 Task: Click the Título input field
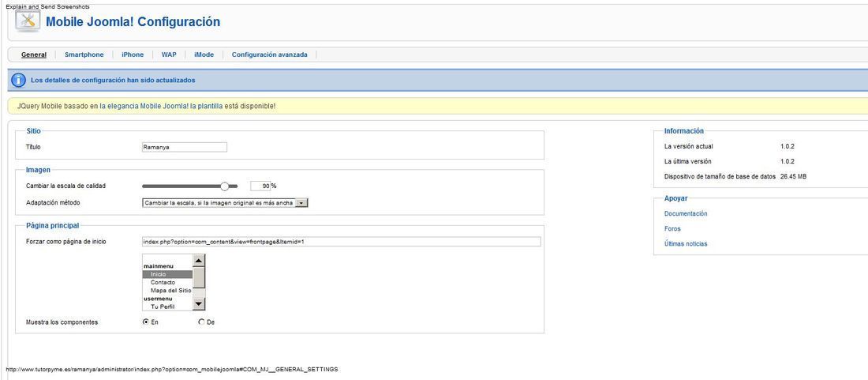[185, 148]
